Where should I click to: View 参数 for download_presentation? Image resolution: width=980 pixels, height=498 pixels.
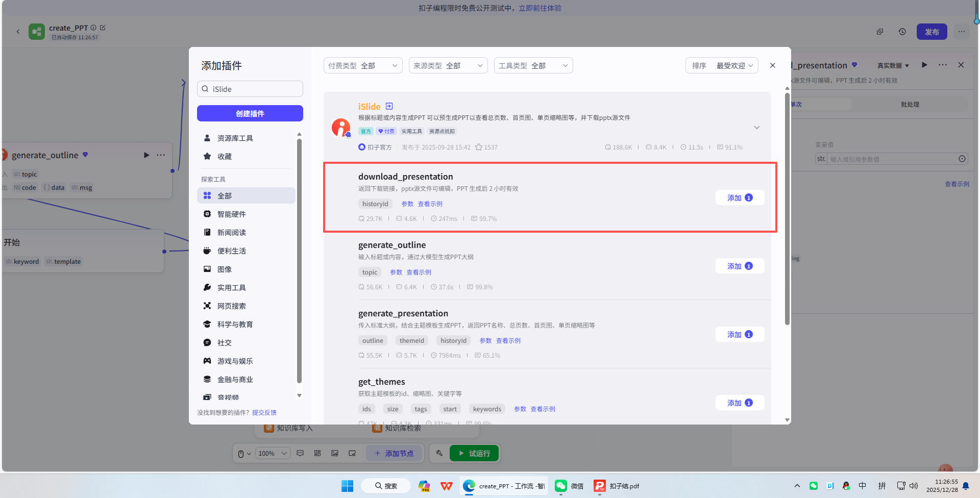click(x=407, y=204)
